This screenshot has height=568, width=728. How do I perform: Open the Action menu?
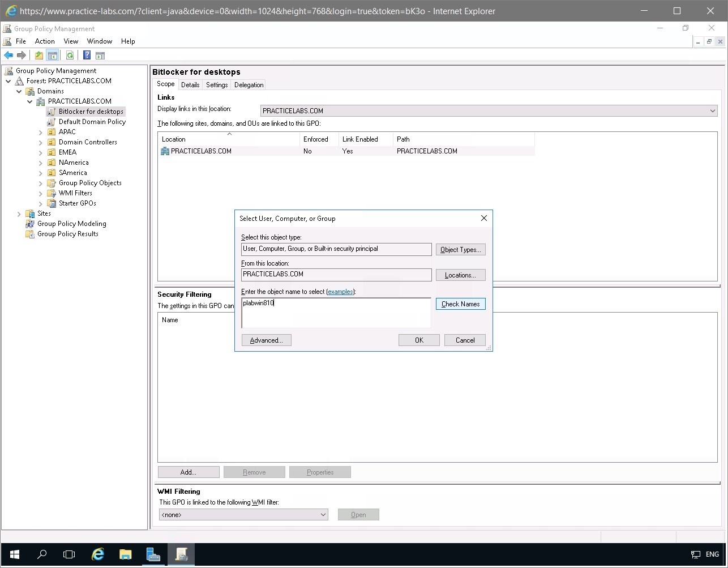44,41
